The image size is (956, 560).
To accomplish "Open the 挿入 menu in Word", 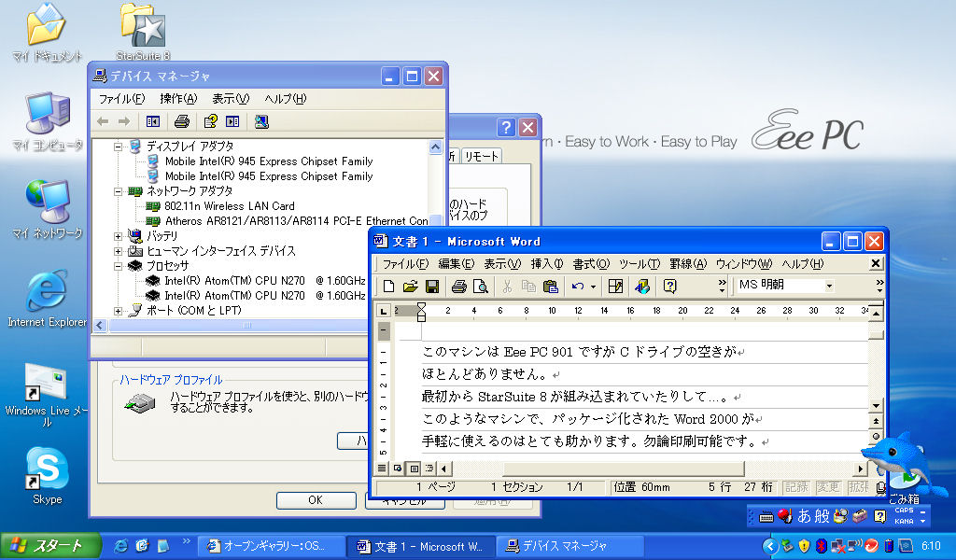I will pos(546,264).
